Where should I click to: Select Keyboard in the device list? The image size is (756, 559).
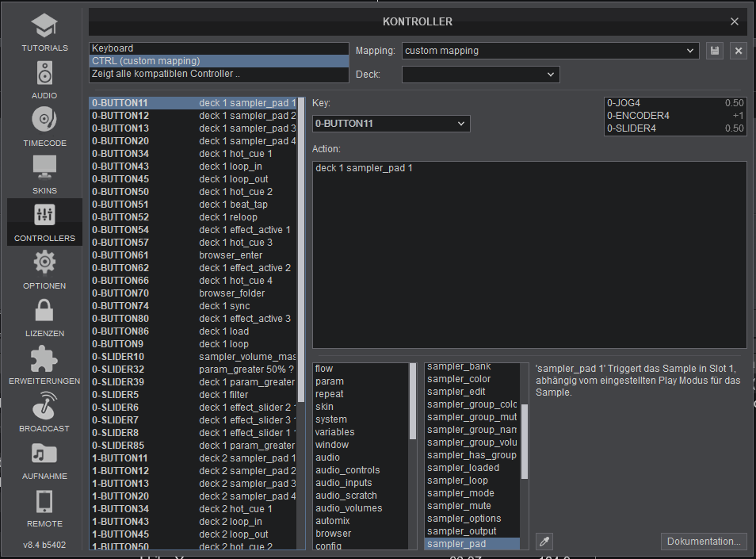(219, 48)
